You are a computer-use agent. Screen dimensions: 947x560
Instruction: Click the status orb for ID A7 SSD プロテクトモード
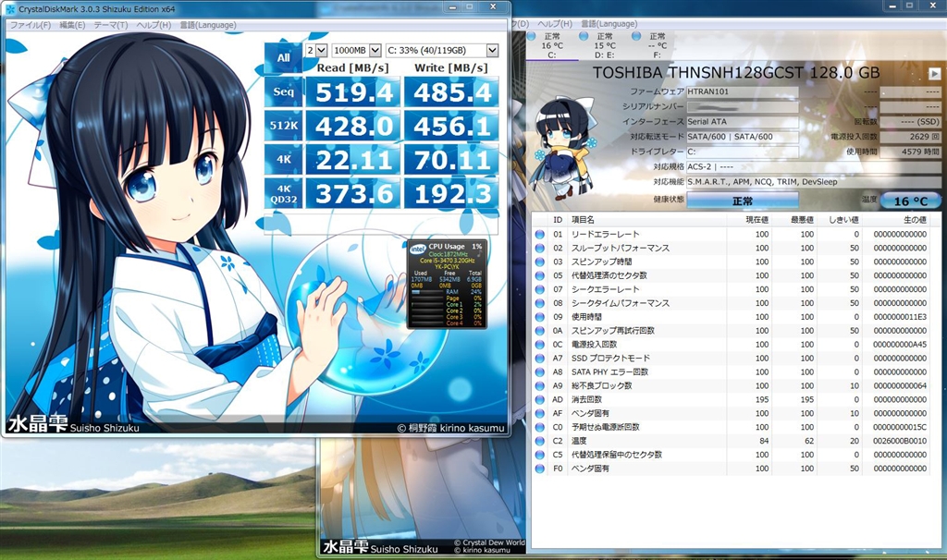point(540,359)
